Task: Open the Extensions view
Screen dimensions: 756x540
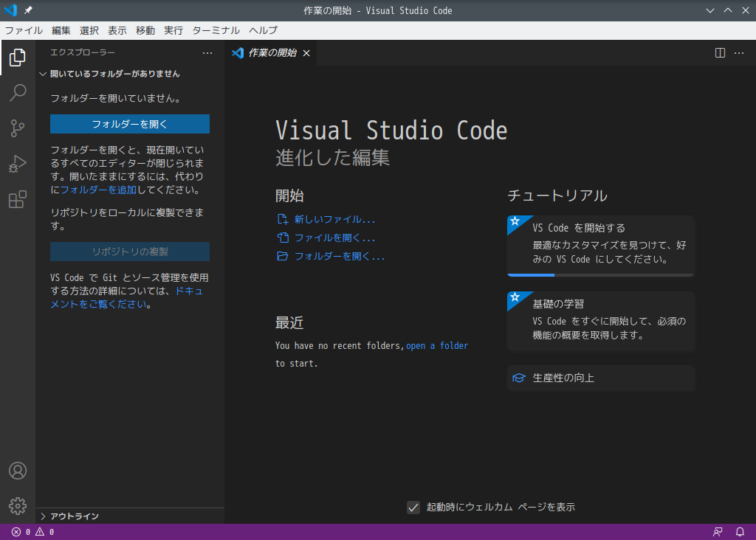Action: click(18, 199)
